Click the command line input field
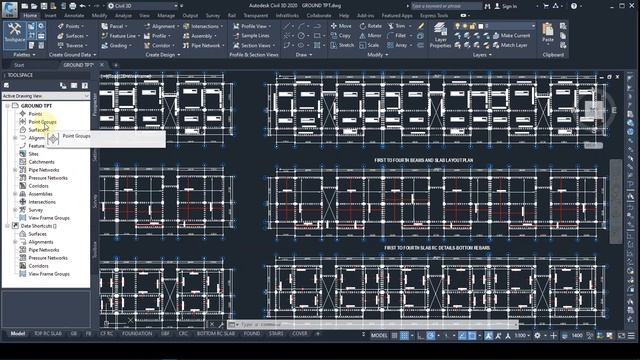 373,324
